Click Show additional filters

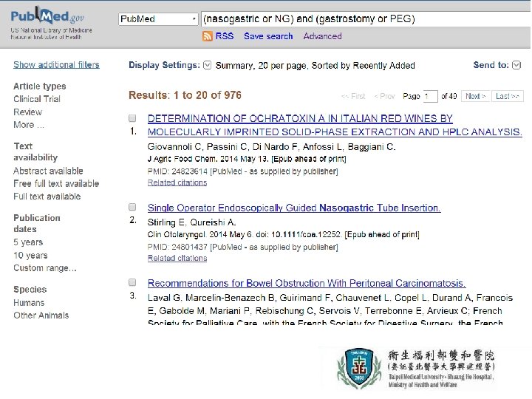[56, 64]
